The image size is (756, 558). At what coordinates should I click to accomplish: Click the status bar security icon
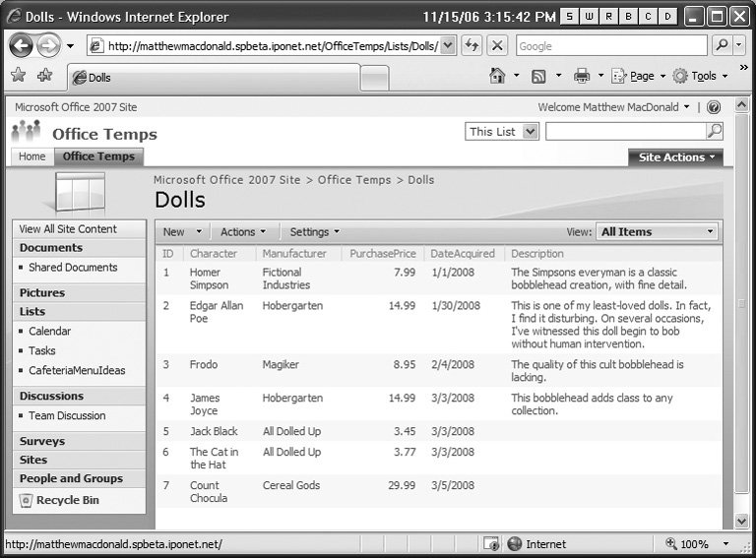tap(491, 544)
